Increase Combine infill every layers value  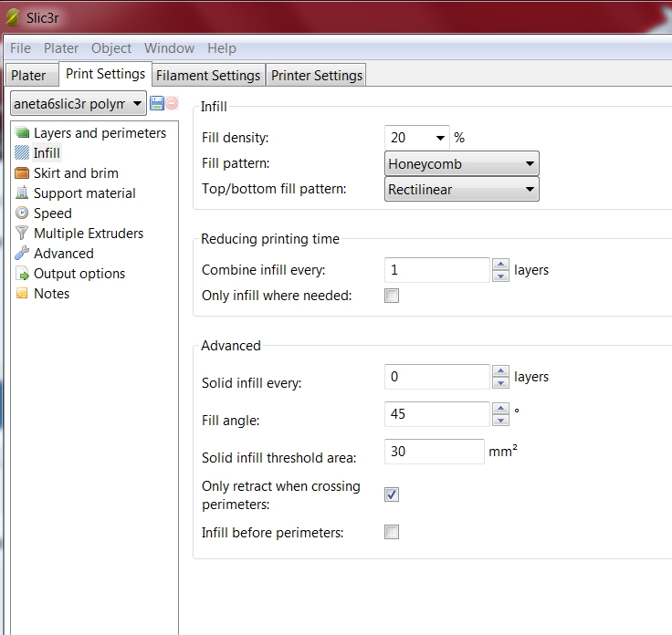[500, 265]
